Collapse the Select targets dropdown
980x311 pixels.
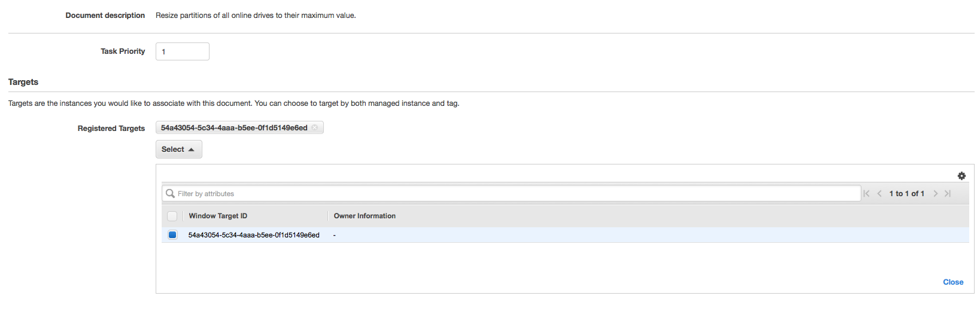179,149
